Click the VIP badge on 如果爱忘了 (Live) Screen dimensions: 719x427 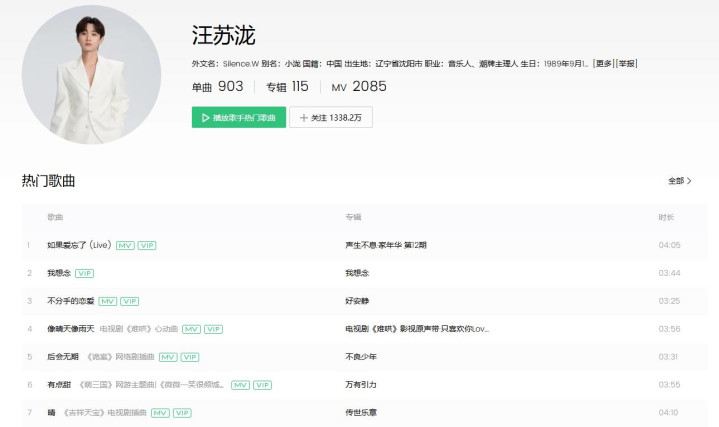[x=147, y=245]
